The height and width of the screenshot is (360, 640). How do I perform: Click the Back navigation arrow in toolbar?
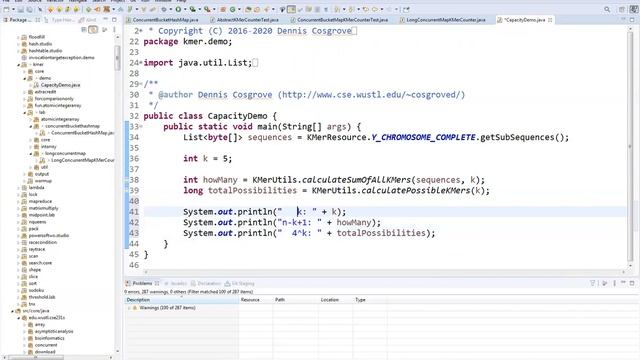click(375, 9)
